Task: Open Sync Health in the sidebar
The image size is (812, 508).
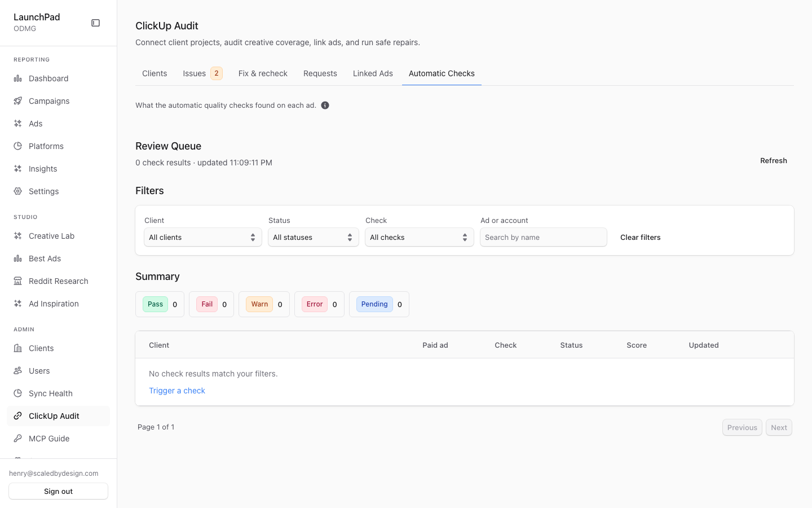Action: tap(59, 393)
